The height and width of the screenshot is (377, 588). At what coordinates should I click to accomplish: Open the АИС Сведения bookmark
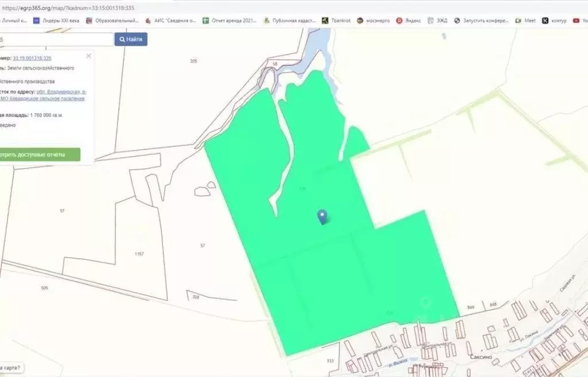171,21
